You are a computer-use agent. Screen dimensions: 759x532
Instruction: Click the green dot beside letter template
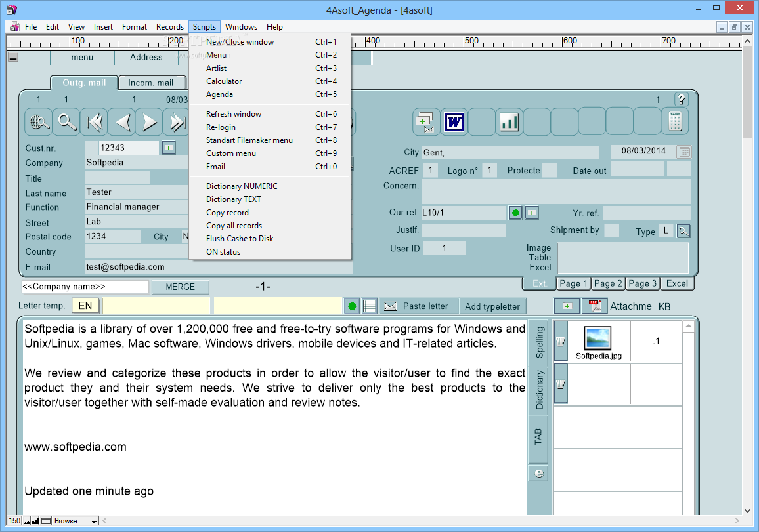(353, 306)
